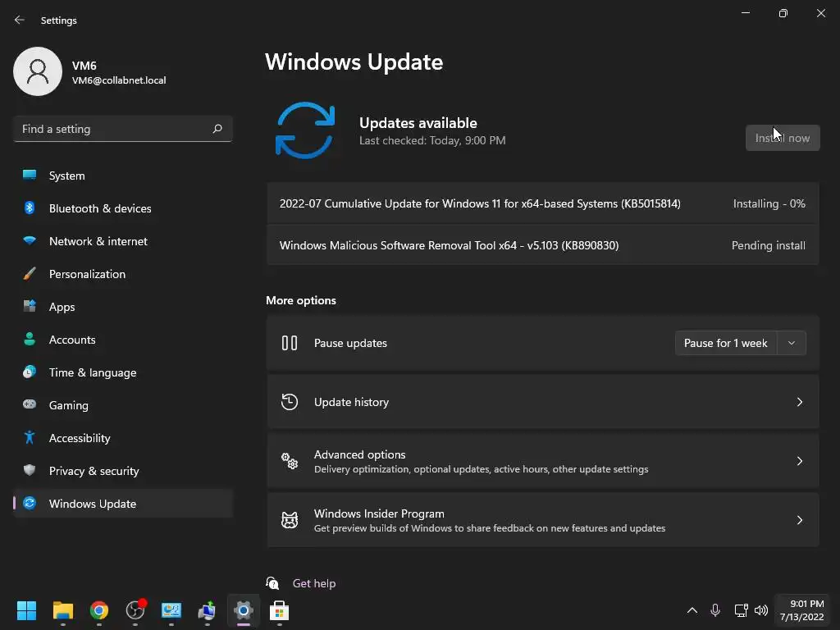Open the Windows Start menu
The height and width of the screenshot is (630, 840).
pos(26,610)
